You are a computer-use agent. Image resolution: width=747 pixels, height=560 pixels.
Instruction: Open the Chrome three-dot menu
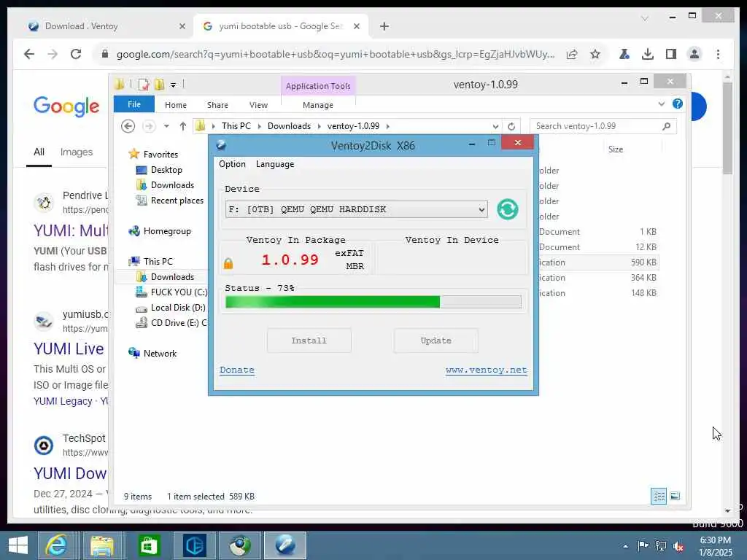[x=718, y=54]
